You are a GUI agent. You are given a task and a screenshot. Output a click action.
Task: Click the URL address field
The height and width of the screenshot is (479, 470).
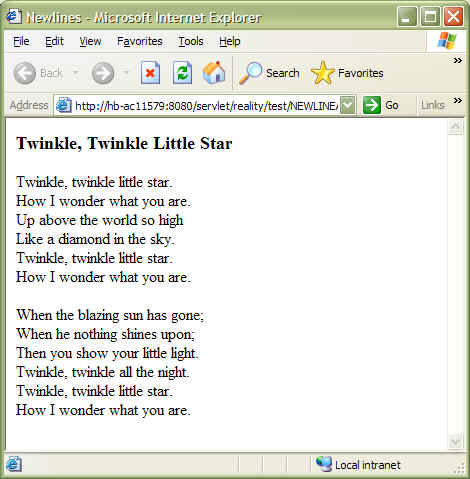tap(206, 106)
